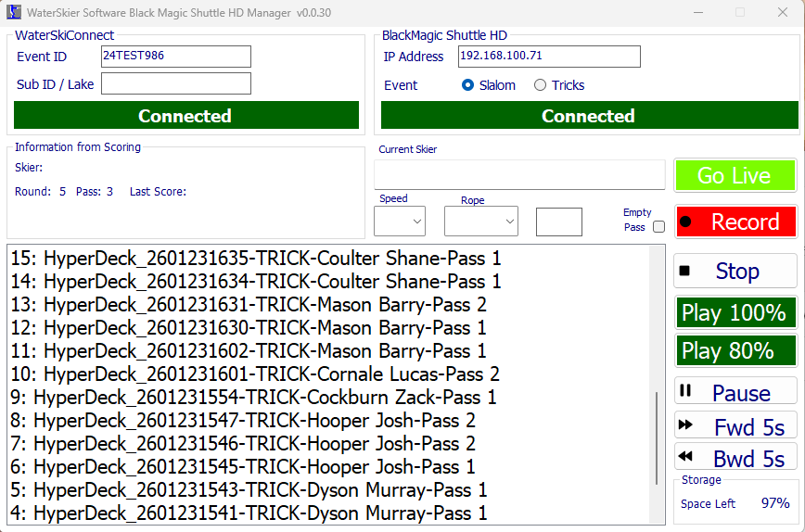Skip forward with Fwd 5s
Screen dimensions: 805x532
[735, 426]
